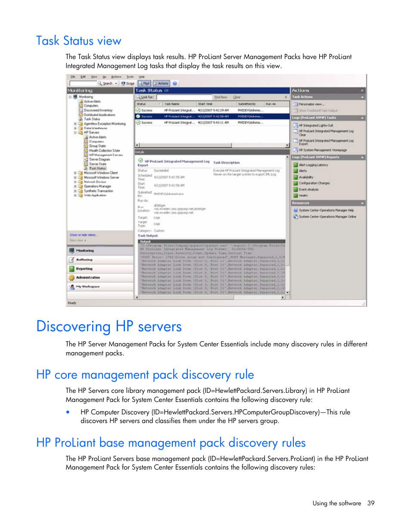
Task: Select Group State under HP Servers
Action: [97, 146]
